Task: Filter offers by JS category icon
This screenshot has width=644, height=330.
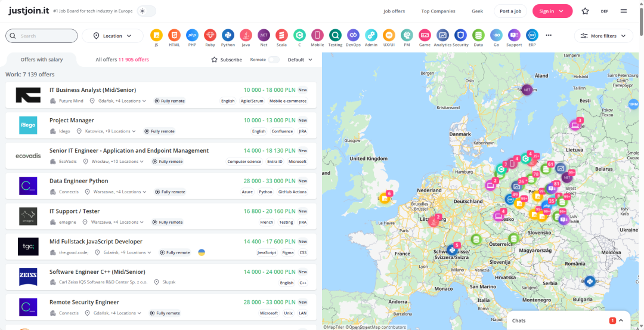Action: (x=156, y=35)
